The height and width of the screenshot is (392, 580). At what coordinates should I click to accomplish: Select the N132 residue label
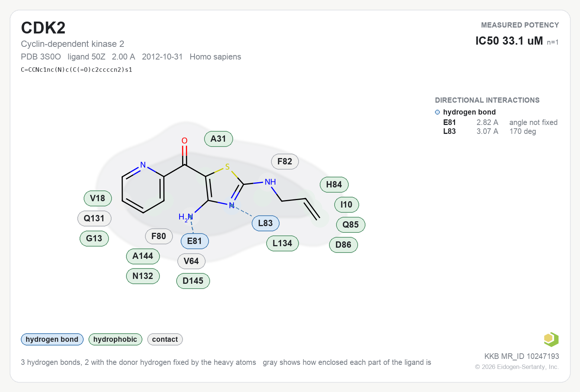143,276
